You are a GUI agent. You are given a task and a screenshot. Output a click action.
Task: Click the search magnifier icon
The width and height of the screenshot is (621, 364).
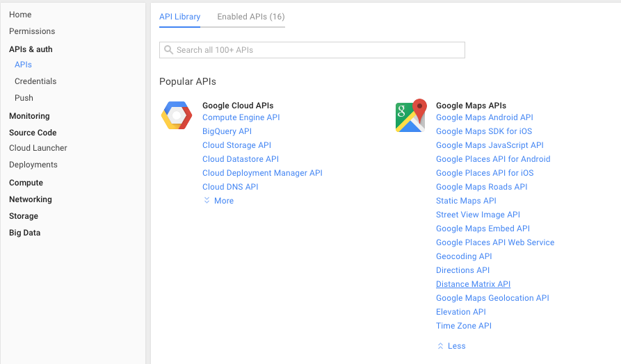[169, 50]
